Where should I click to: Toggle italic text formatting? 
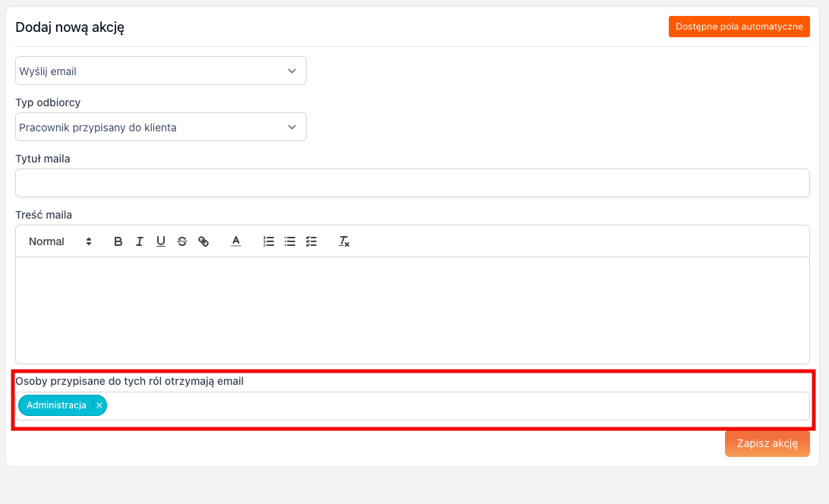point(140,241)
